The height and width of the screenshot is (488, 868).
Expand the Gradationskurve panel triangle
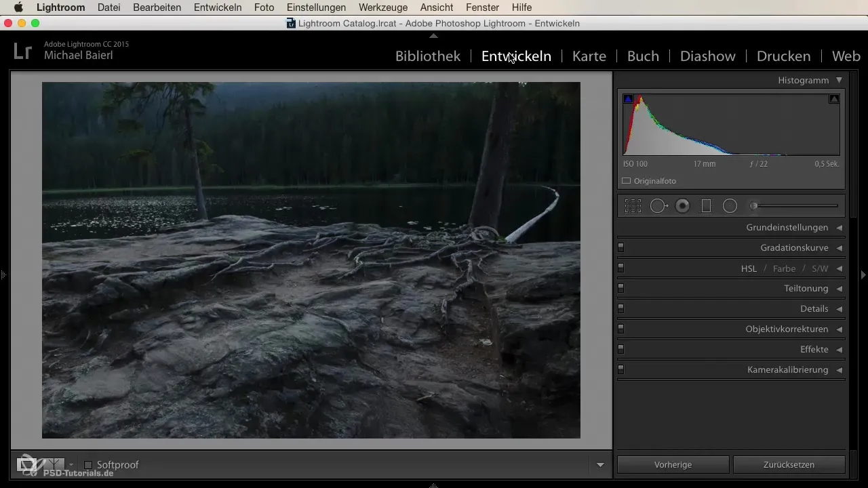pyautogui.click(x=839, y=248)
